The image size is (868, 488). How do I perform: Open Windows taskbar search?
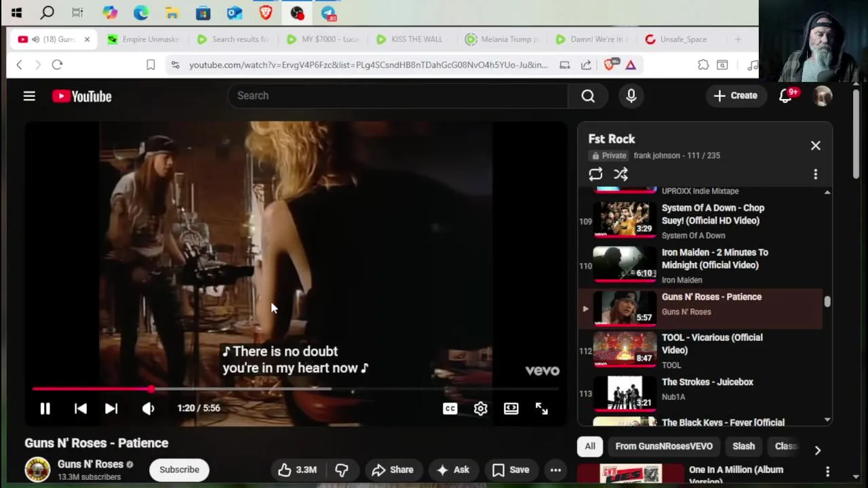point(47,13)
